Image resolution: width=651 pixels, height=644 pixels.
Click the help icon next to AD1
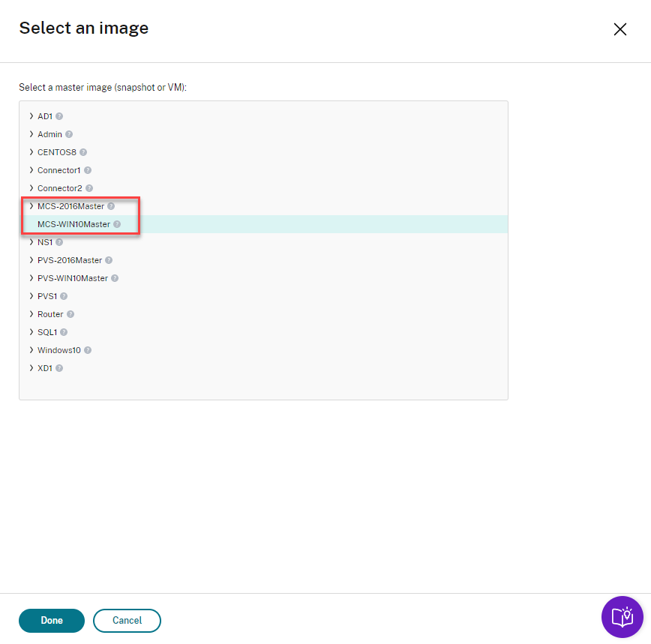click(x=59, y=116)
